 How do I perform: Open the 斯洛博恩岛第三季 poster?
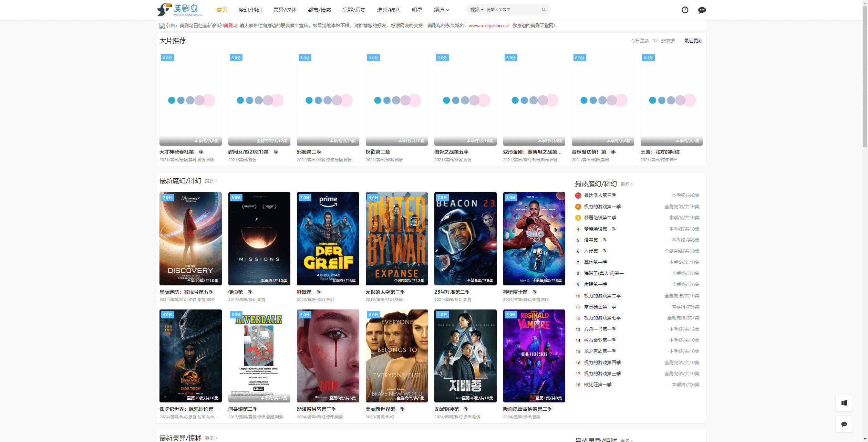pyautogui.click(x=328, y=356)
